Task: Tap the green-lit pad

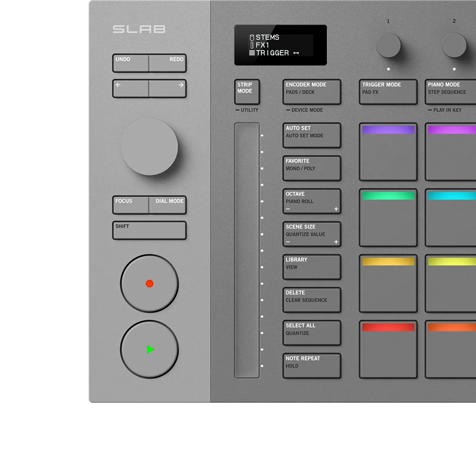Action: tap(388, 218)
